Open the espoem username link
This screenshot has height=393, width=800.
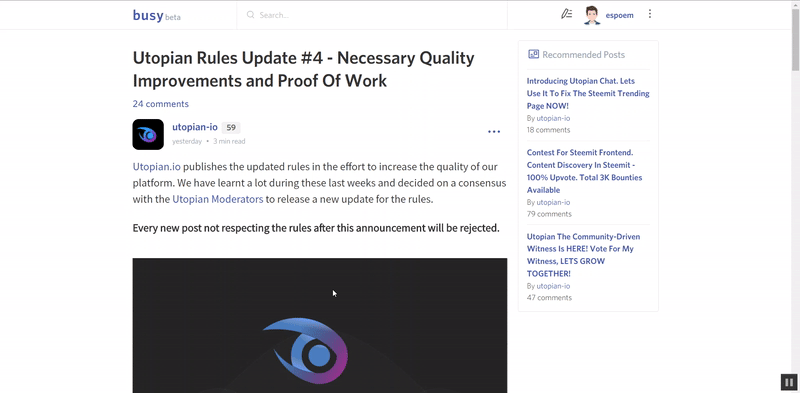tap(619, 15)
